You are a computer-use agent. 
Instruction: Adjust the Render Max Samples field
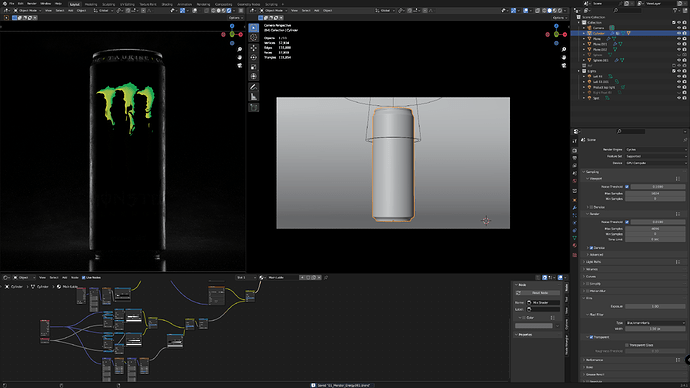(x=655, y=229)
